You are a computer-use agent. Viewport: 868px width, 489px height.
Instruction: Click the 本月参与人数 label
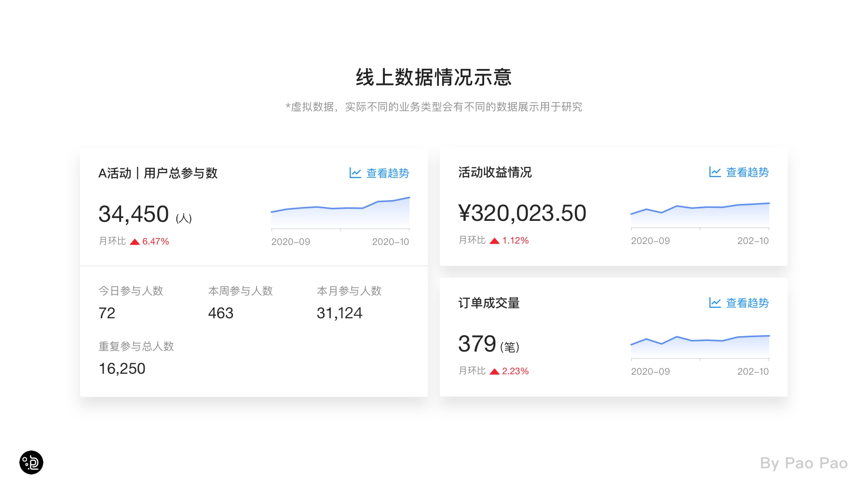(x=349, y=291)
